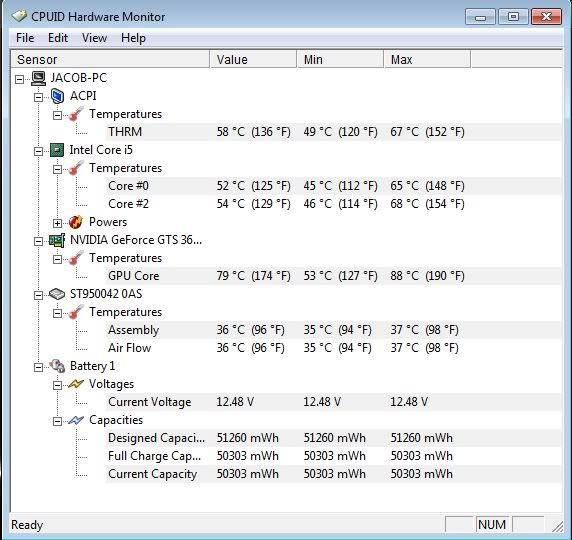Click the window resize grip corner
572x540 pixels.
tap(557, 526)
